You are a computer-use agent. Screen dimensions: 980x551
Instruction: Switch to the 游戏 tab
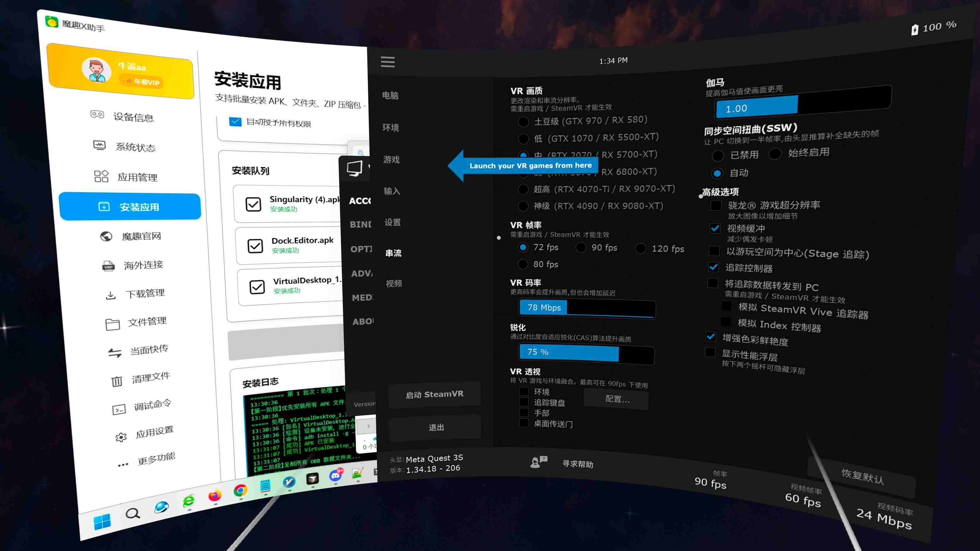pyautogui.click(x=391, y=159)
